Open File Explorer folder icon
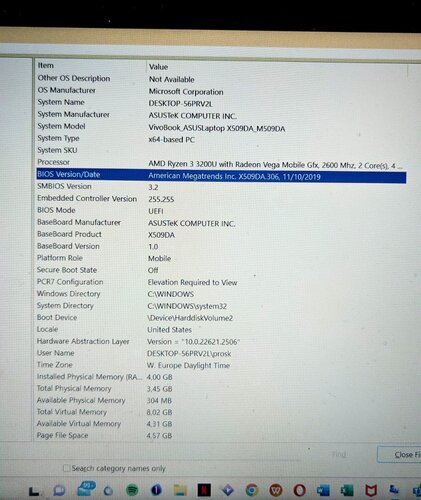The image size is (421, 500). [x=180, y=490]
